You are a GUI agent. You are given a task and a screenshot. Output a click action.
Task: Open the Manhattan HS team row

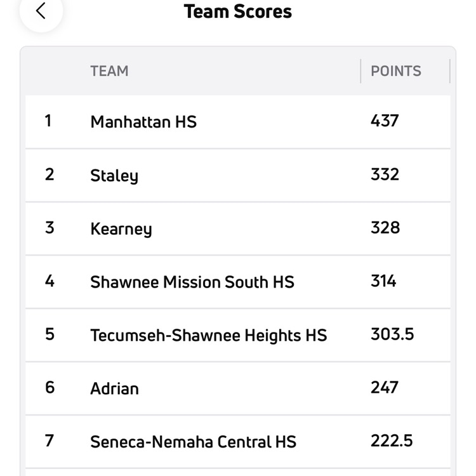143,121
